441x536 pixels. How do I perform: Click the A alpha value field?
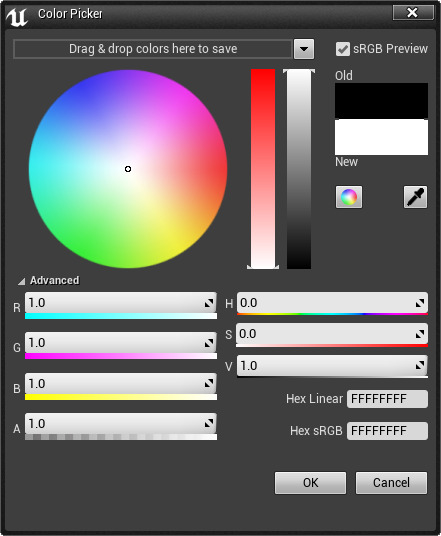point(121,424)
